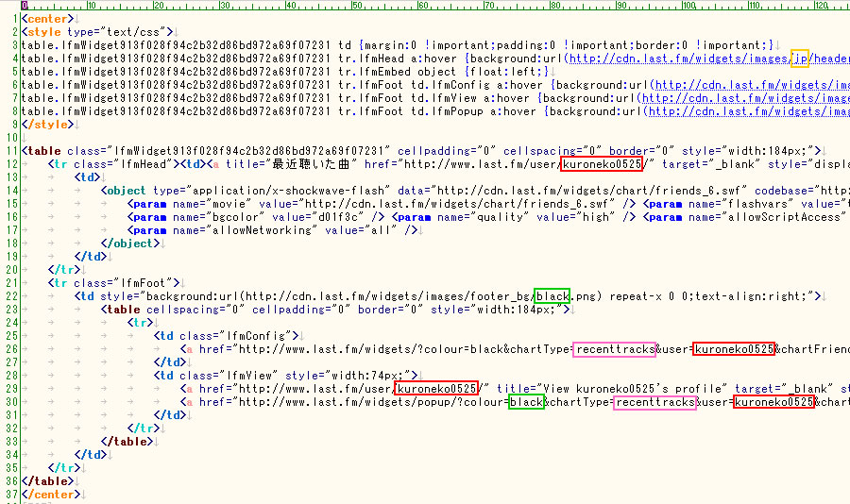Screen dimensions: 850x504
Task: Click the closing </table> tag on line 36
Action: tap(48, 481)
